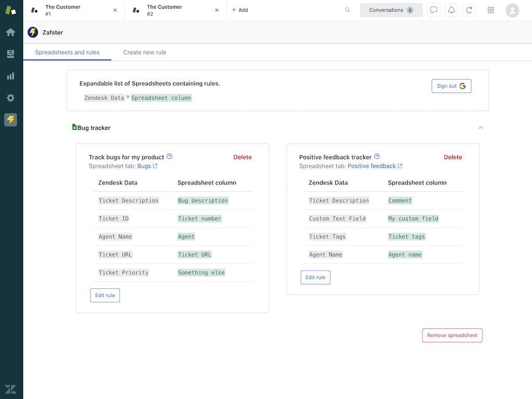Open the notifications bell icon
The height and width of the screenshot is (399, 532).
coord(451,10)
